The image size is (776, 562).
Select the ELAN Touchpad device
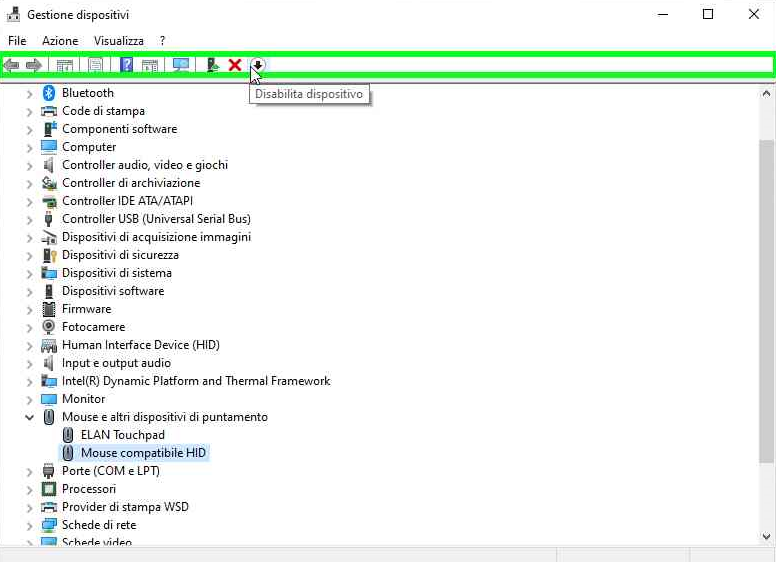point(122,435)
